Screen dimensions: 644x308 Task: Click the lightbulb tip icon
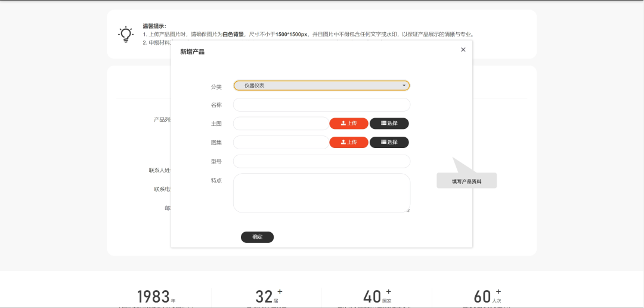pos(126,35)
